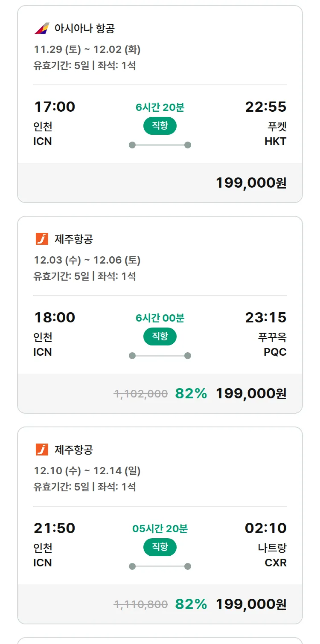Select the 82% discount on Phu Quoc flight
Viewport: 320px width, 644px height.
(x=191, y=394)
